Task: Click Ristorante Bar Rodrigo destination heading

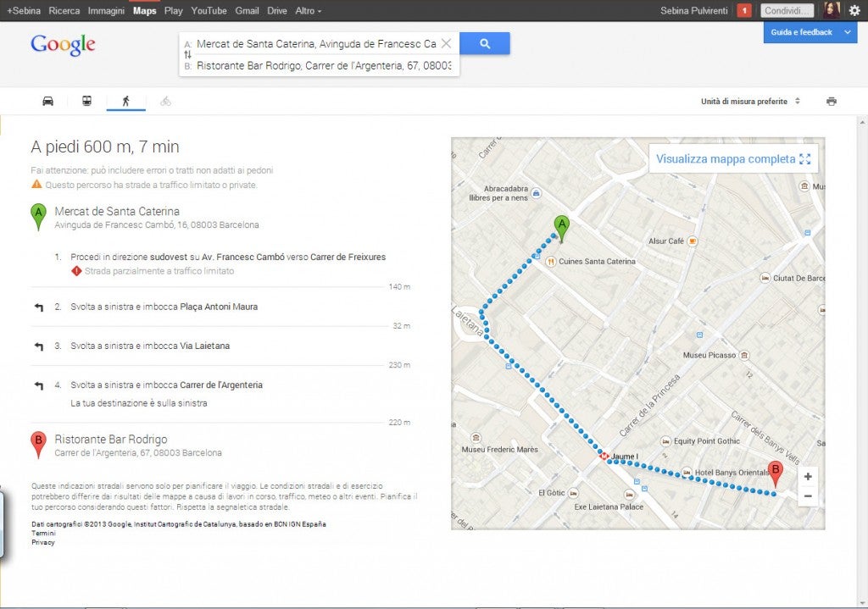Action: point(111,440)
